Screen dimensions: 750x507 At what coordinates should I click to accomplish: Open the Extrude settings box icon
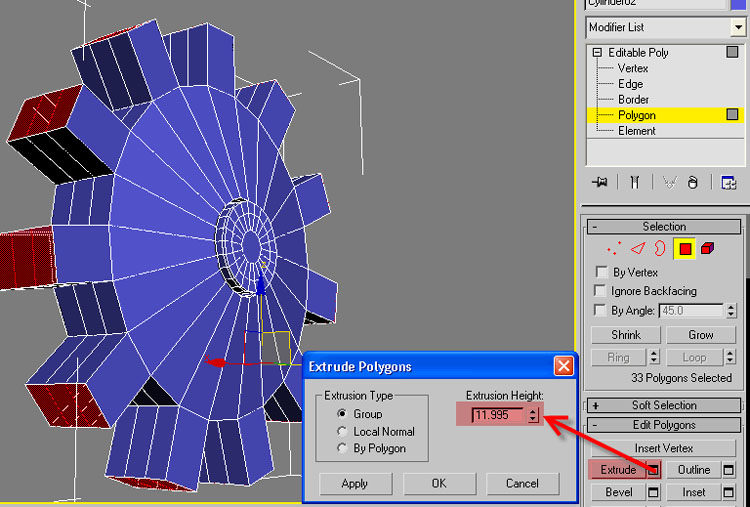(653, 469)
